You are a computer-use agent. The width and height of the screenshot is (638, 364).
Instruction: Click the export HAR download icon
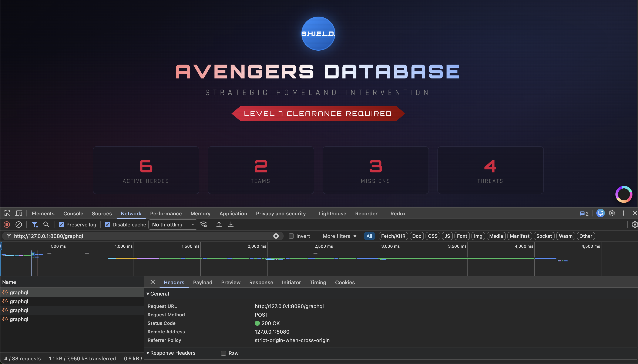pyautogui.click(x=231, y=225)
